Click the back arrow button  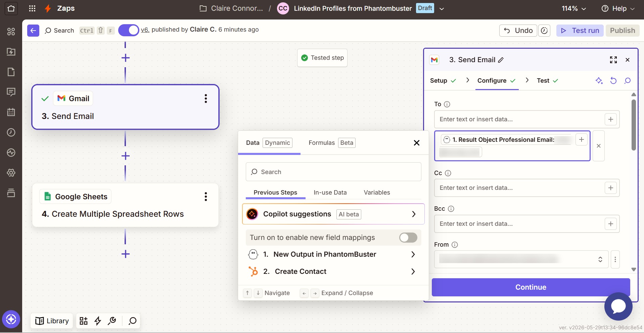point(33,31)
